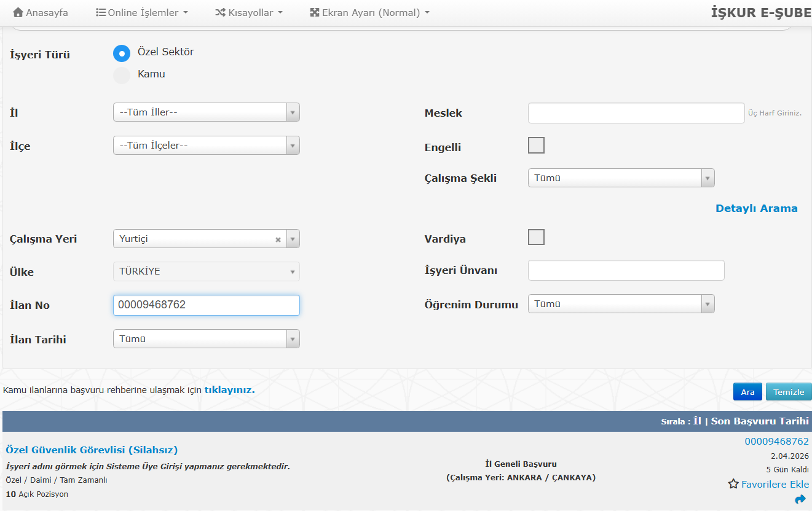The image size is (812, 511).
Task: Open listing number 00009468762 link
Action: tap(777, 441)
